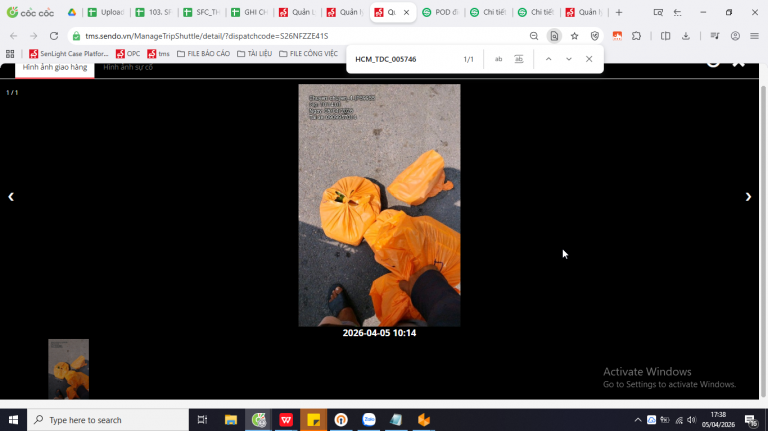This screenshot has width=768, height=431.
Task: Click the browser forward arrow
Action: 33,36
